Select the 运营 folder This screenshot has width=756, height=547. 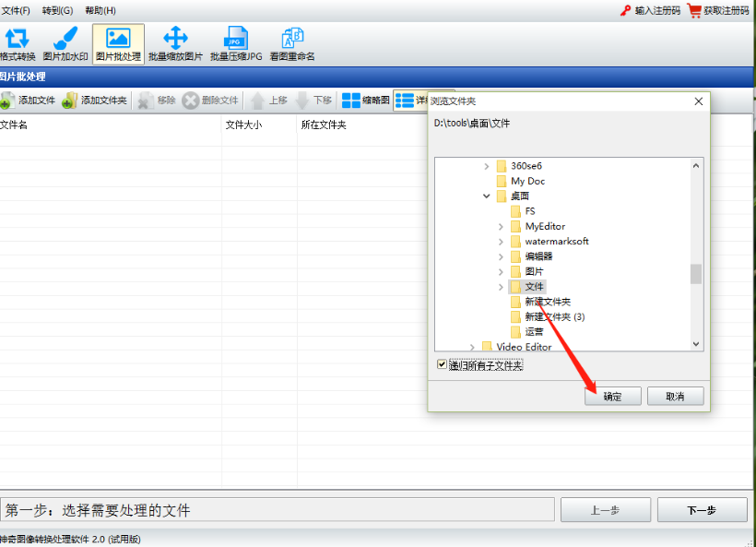click(527, 332)
